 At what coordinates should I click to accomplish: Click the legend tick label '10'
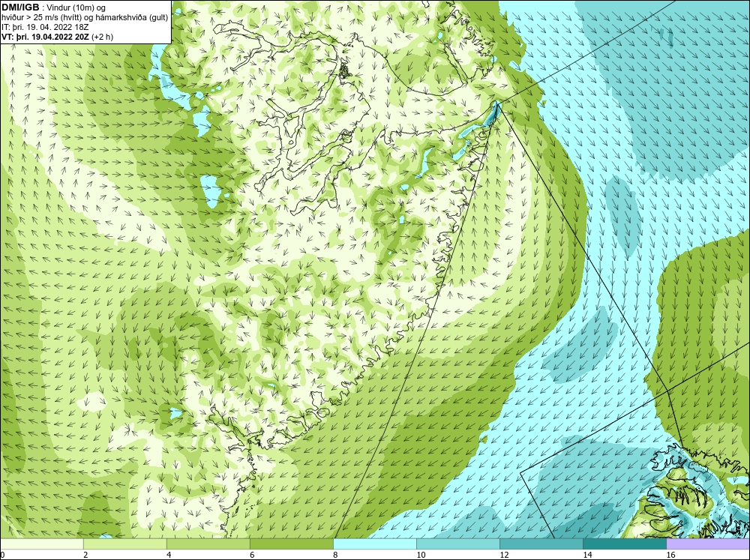pos(421,555)
